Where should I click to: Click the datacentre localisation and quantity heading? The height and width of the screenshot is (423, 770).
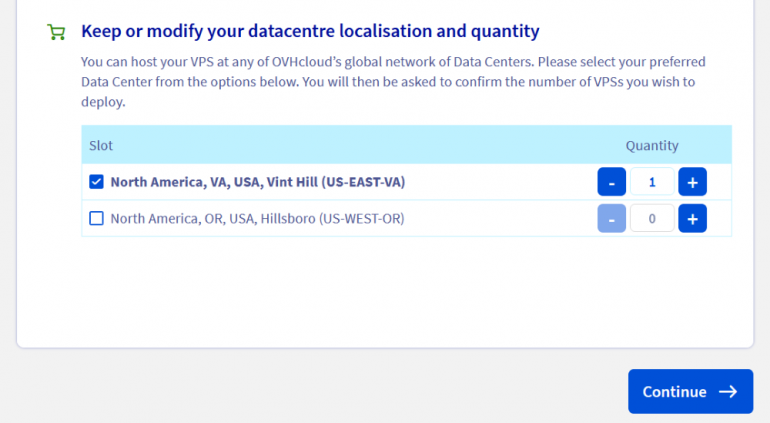coord(310,31)
